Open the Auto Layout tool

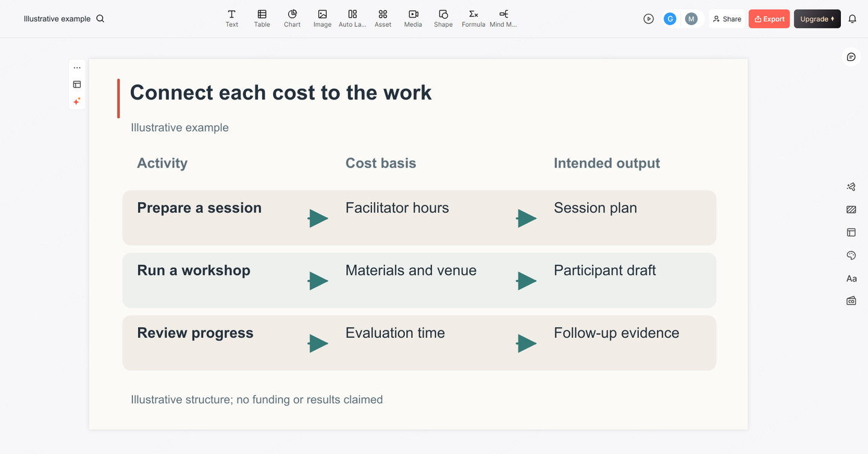[x=353, y=19]
